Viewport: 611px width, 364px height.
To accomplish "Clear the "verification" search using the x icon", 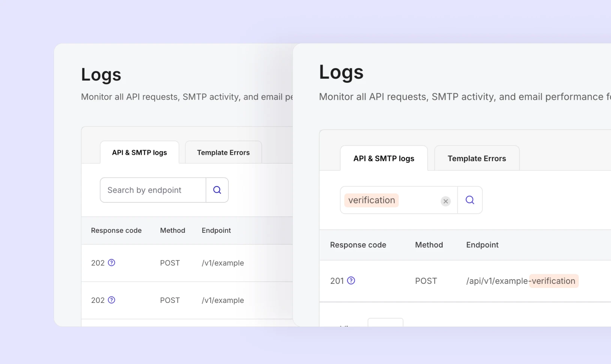I will pyautogui.click(x=446, y=201).
